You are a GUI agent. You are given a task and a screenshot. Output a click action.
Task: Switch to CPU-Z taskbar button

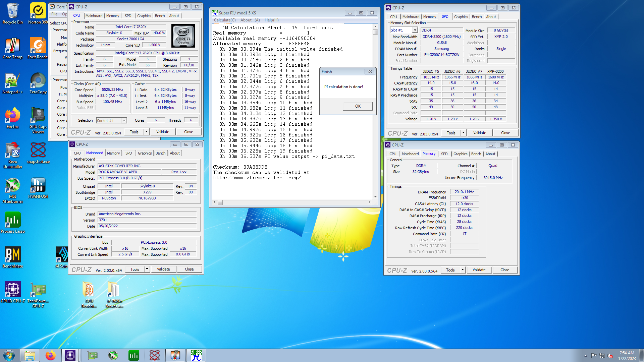(70, 355)
